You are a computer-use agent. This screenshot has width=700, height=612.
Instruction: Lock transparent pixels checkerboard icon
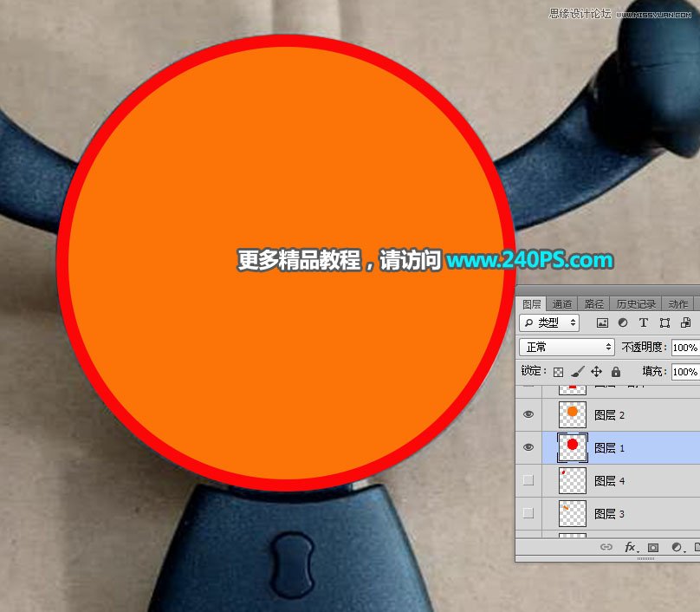pyautogui.click(x=558, y=372)
